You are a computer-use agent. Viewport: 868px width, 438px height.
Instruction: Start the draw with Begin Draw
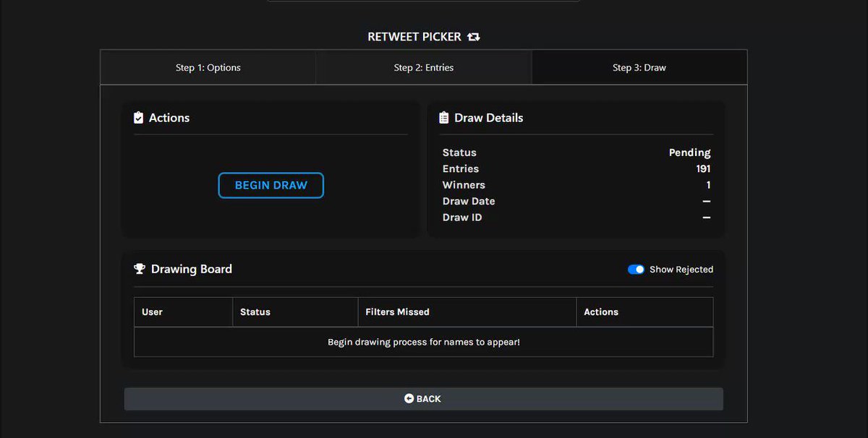pos(271,185)
